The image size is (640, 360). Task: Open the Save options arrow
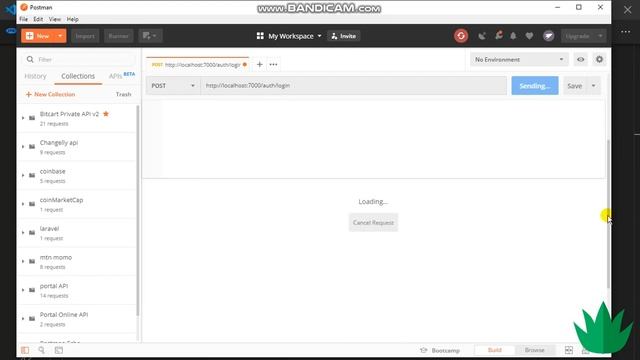(x=593, y=86)
